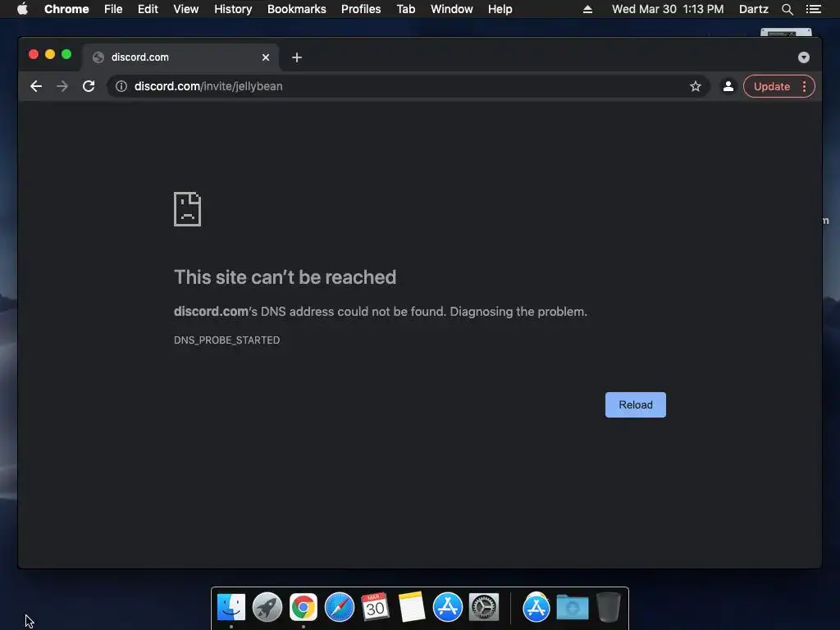Click the eject icon in menu bar

[x=587, y=9]
